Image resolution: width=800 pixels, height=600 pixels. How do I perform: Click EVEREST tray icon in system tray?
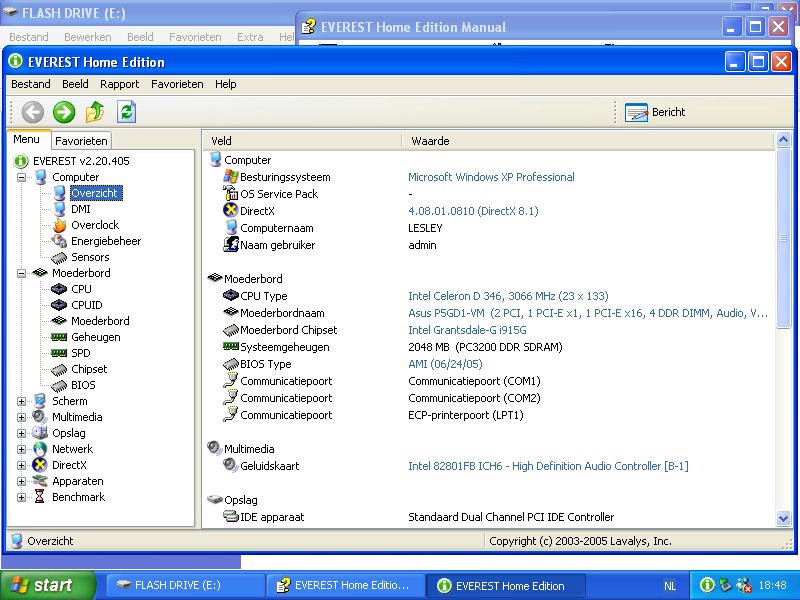[x=707, y=585]
